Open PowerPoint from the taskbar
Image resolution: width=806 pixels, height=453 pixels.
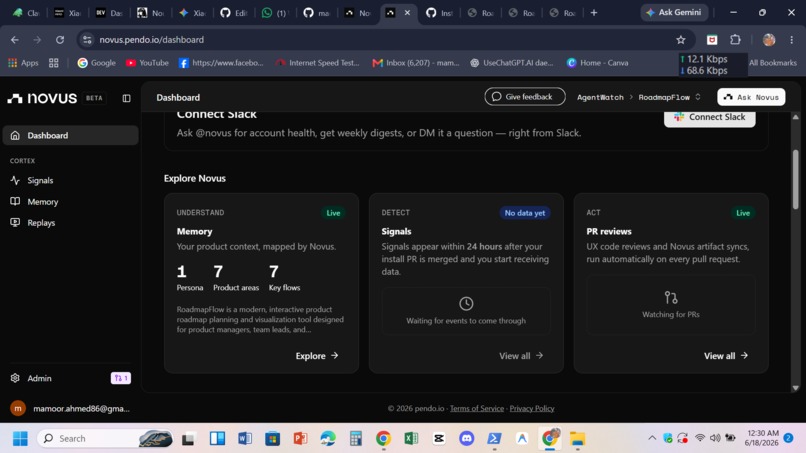(x=300, y=439)
